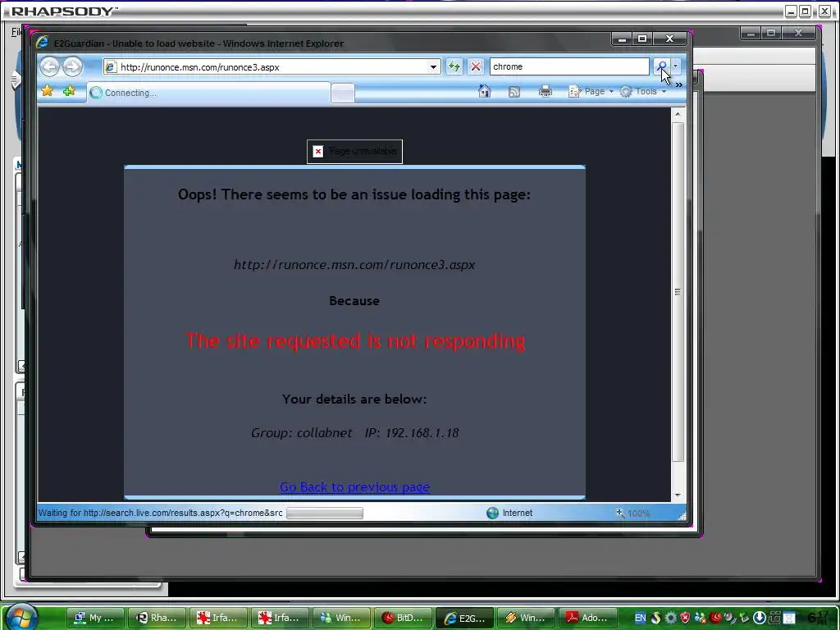Go back with the IE Back arrow
This screenshot has height=630, width=840.
pos(49,67)
